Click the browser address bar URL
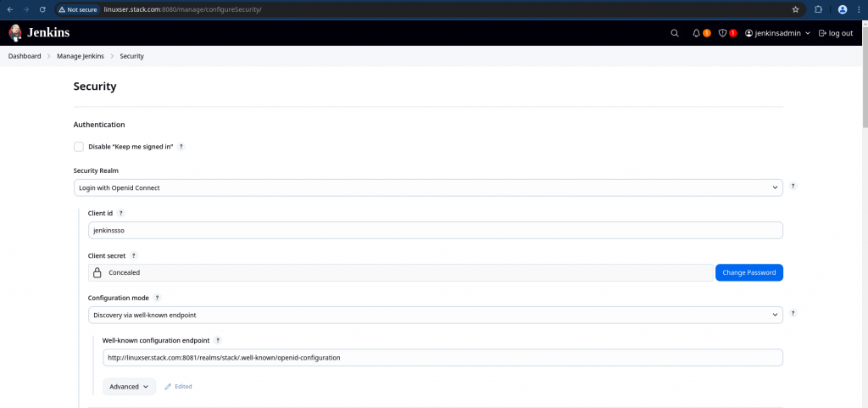868x408 pixels. tap(182, 9)
